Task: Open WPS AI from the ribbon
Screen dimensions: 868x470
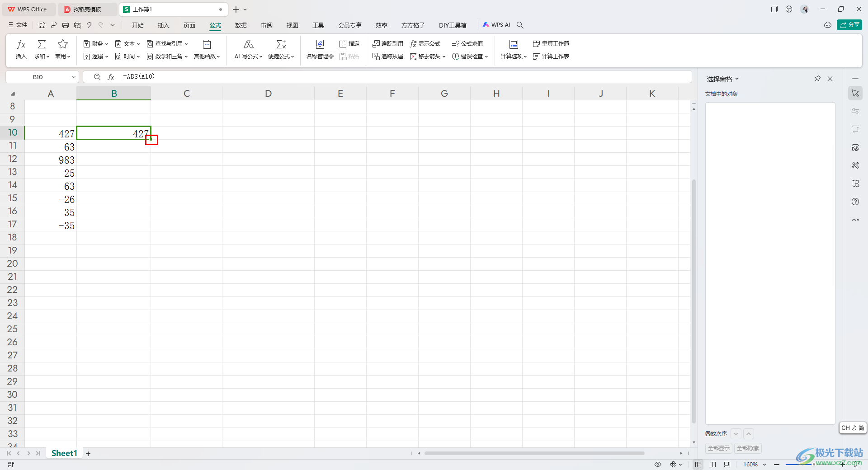Action: click(x=496, y=25)
